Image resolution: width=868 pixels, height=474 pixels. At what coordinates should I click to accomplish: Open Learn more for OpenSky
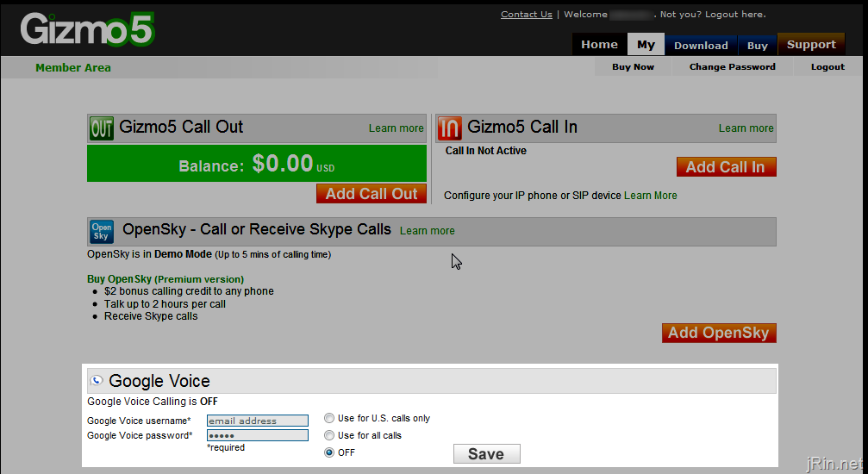point(427,231)
